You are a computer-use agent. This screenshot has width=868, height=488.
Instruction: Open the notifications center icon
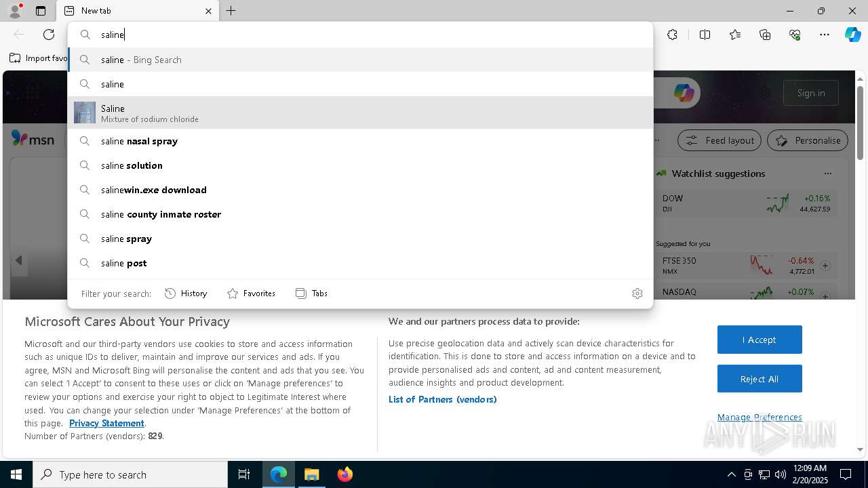[x=846, y=474]
